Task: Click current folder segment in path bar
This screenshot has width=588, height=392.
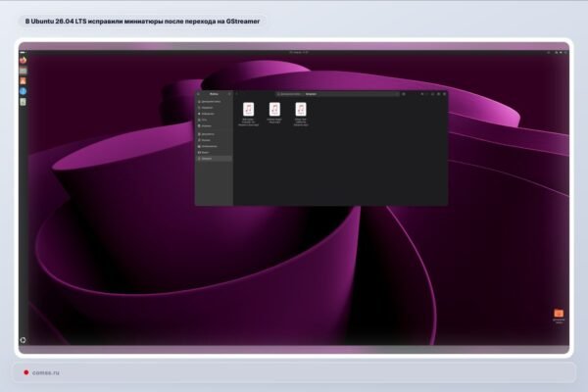Action: coord(312,94)
